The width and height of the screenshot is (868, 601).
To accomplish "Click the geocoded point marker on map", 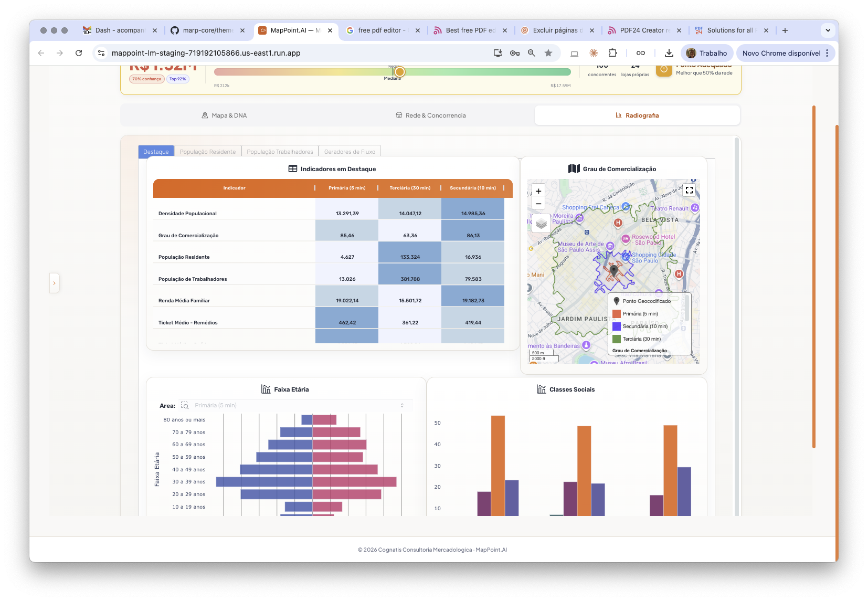I will point(614,271).
